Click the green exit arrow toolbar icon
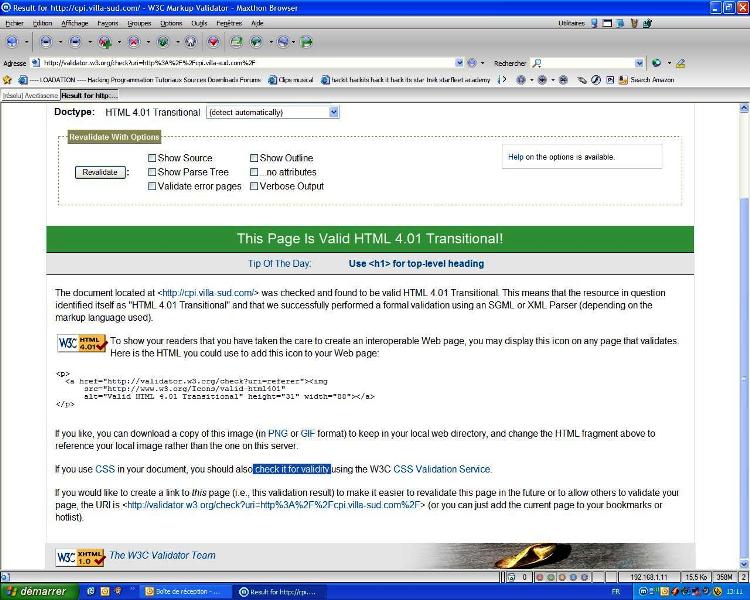750x600 pixels. click(x=306, y=42)
